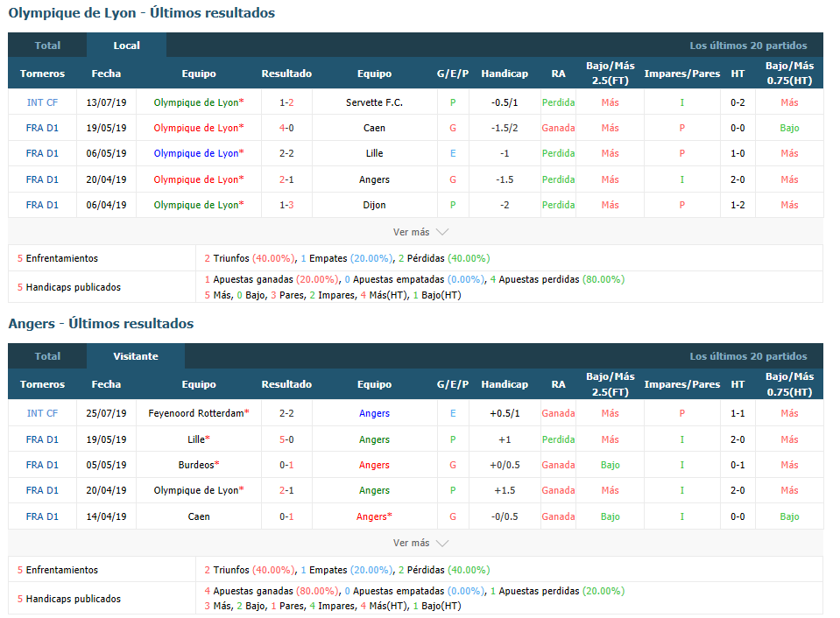
Task: Click Angers - Últimos resultados heading
Action: tap(102, 324)
